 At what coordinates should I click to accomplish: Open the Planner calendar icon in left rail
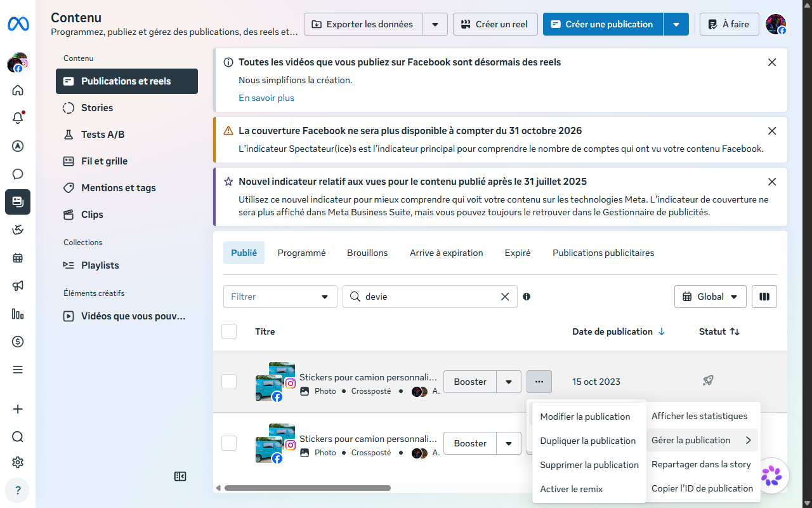(x=18, y=258)
